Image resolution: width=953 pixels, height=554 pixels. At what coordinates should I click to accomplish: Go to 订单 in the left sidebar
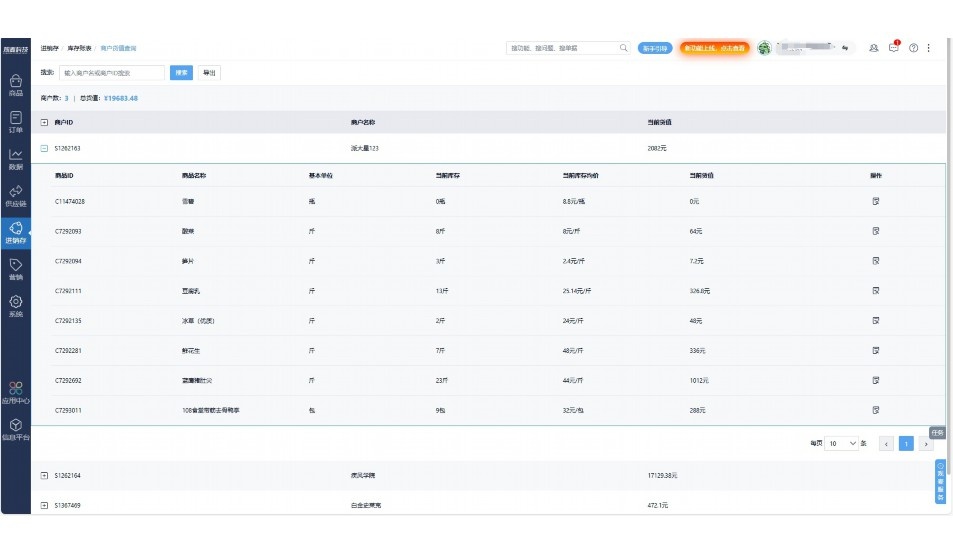pos(15,121)
